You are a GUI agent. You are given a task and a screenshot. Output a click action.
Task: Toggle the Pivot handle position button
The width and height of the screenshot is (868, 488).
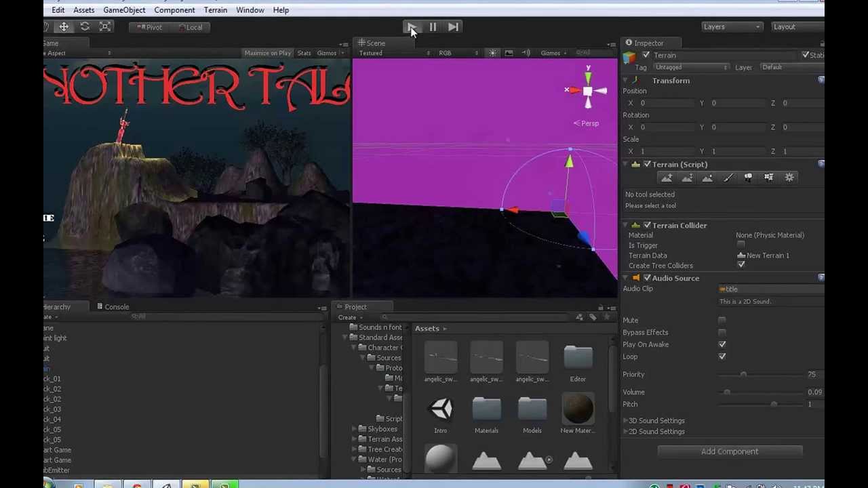pos(149,27)
